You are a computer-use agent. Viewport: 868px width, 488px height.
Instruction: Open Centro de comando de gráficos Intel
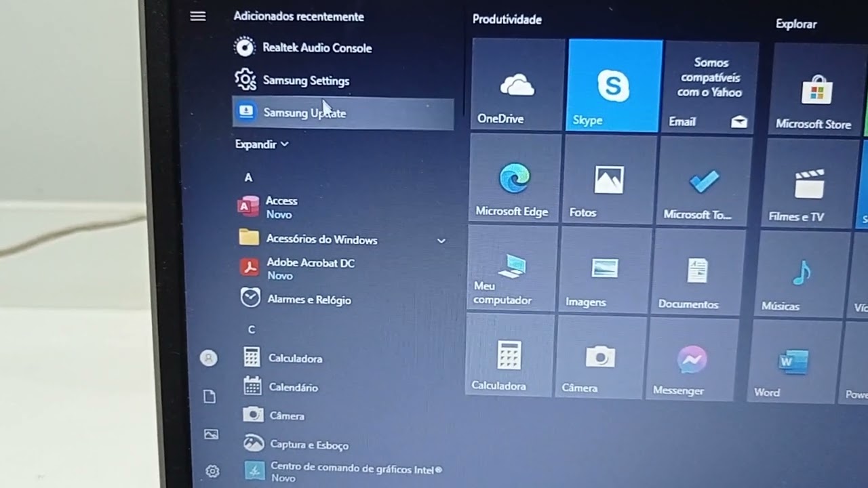tap(343, 472)
